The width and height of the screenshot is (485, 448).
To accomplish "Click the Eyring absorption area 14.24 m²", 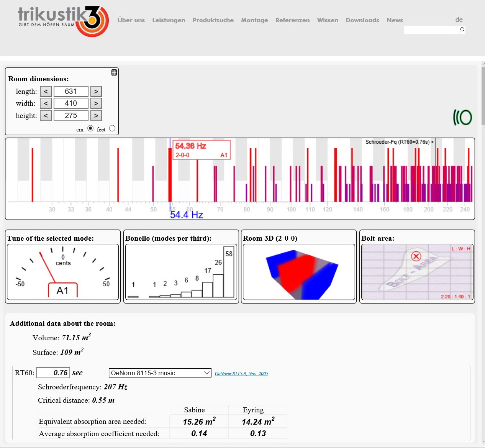I will point(258,421).
